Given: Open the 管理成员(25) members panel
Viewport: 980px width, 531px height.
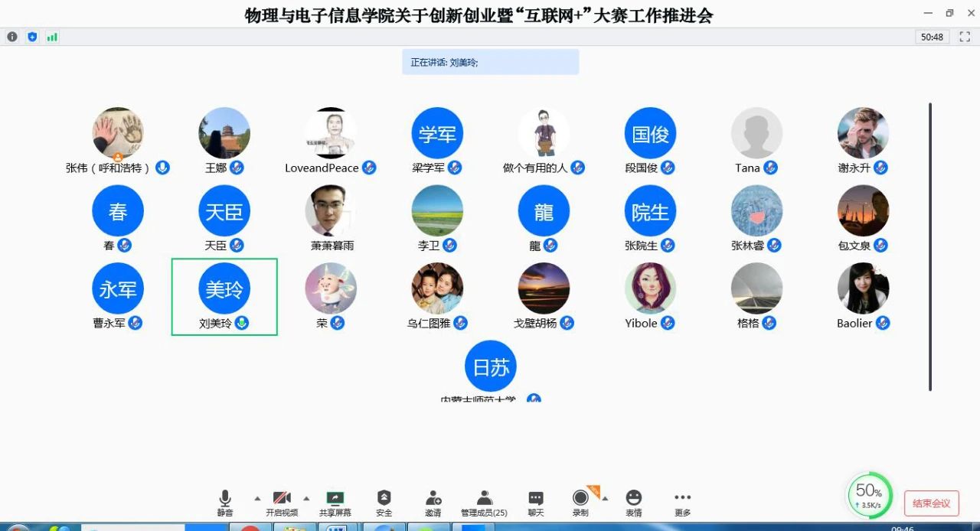Looking at the screenshot, I should [484, 499].
